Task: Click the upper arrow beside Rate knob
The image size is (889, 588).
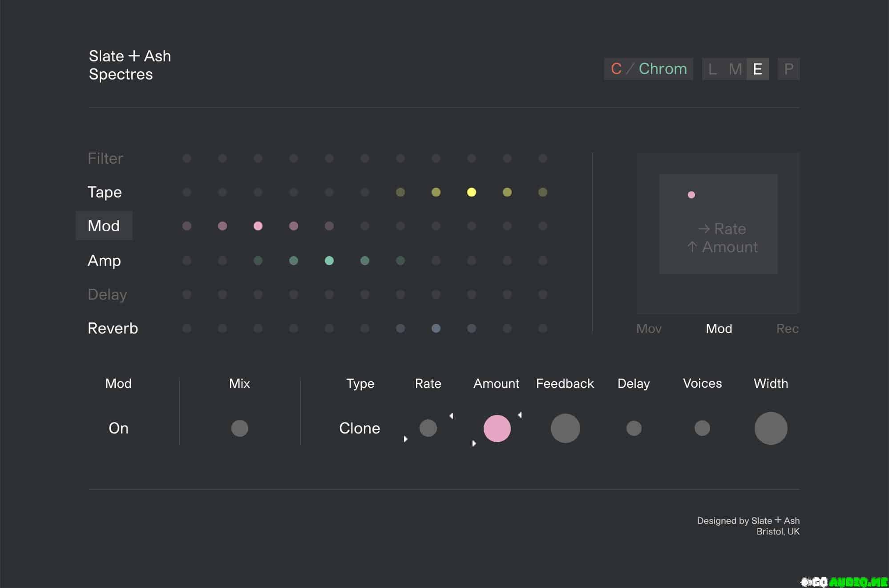Action: [x=451, y=416]
